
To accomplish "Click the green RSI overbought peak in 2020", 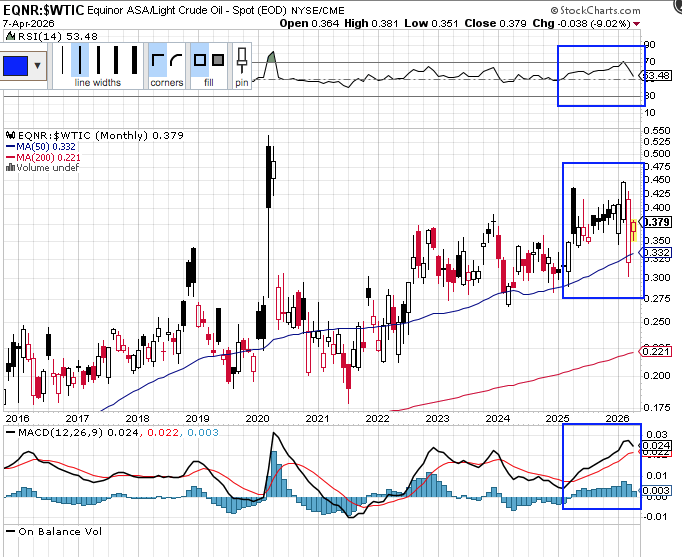I will pyautogui.click(x=271, y=57).
